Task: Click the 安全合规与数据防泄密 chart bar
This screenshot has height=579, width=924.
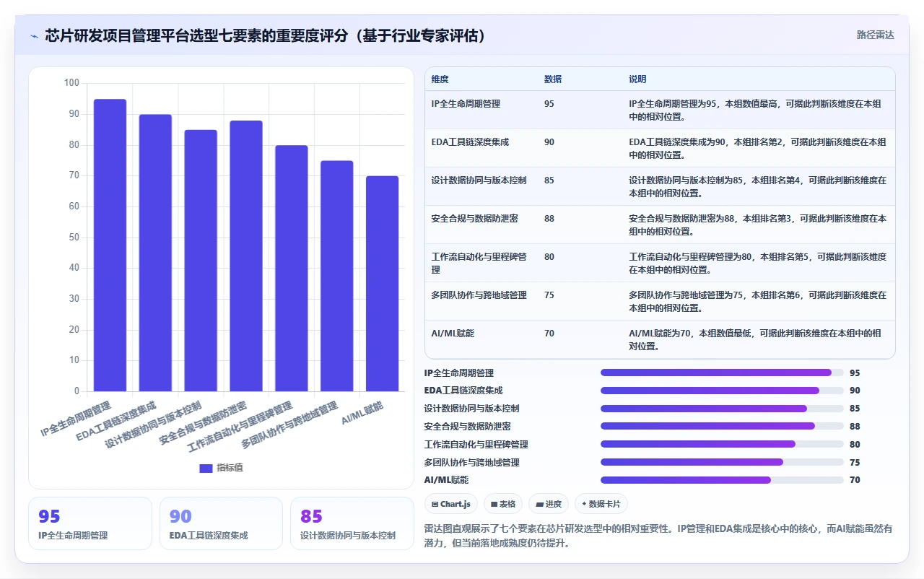Action: coord(246,256)
